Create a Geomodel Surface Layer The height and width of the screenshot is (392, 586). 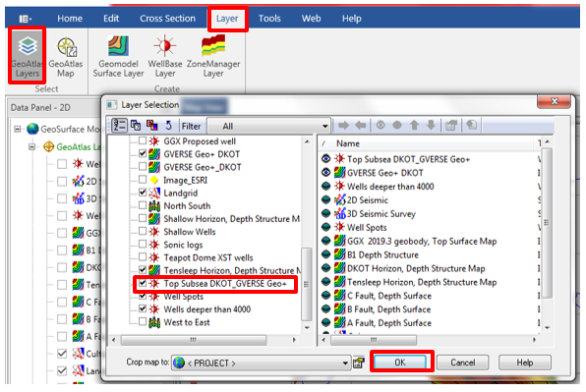pos(118,56)
